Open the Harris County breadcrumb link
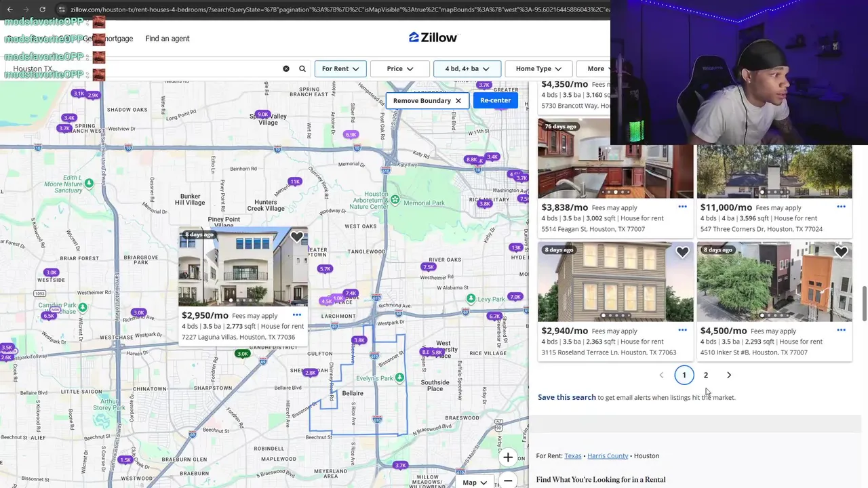Viewport: 868px width, 488px height. point(608,455)
